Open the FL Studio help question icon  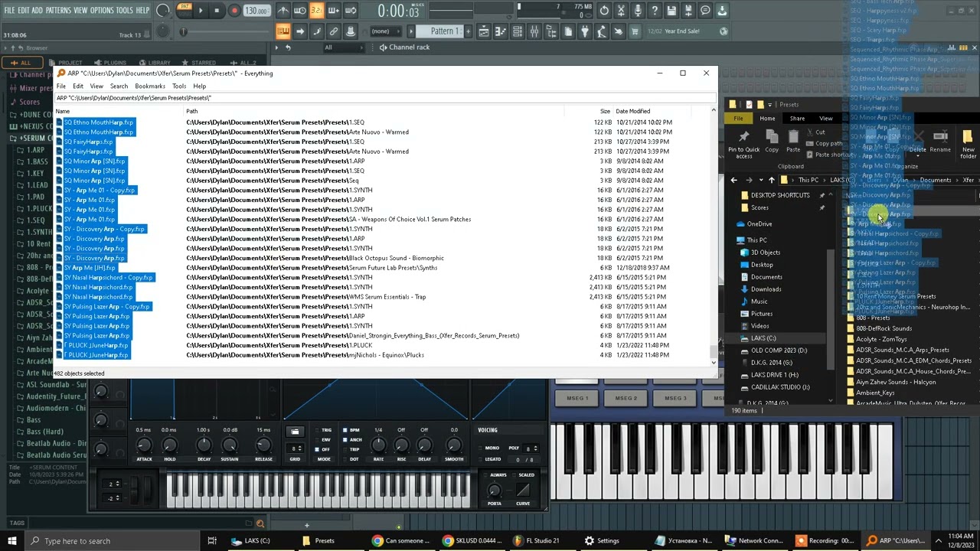655,11
